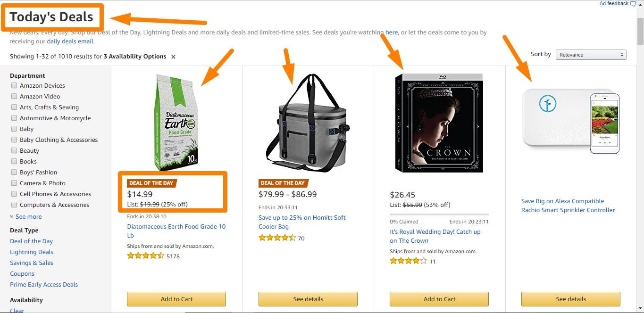This screenshot has width=644, height=313.
Task: Enable the Amazon Devices filter
Action: point(14,85)
